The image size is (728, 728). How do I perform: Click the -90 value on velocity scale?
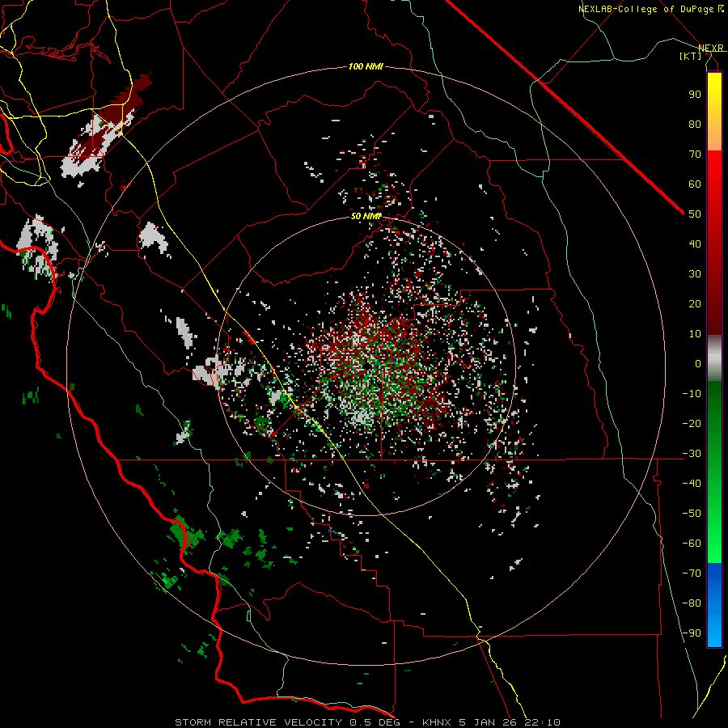click(x=692, y=633)
